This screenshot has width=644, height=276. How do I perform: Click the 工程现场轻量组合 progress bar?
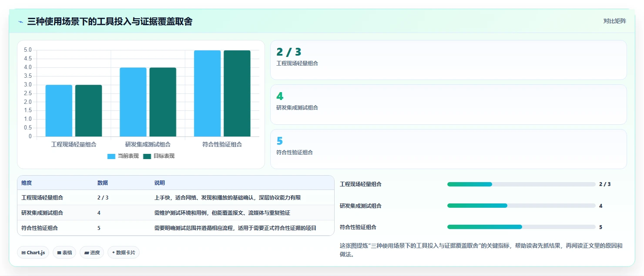(521, 184)
